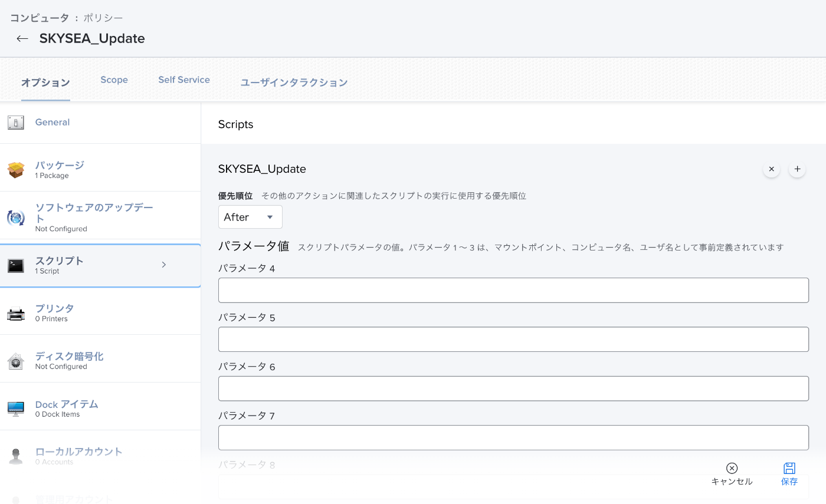The image size is (826, 504).
Task: Click the コンピュータ breadcrumb link
Action: click(39, 18)
